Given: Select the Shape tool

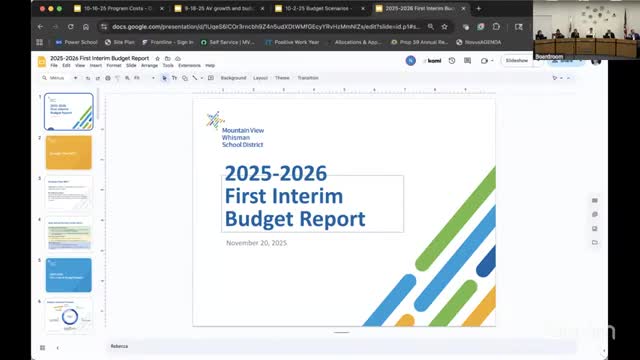Looking at the screenshot, I should pos(185,78).
